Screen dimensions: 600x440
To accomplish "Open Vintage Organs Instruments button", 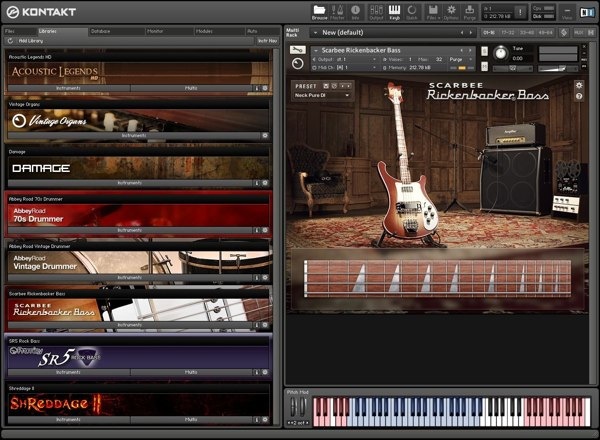I will click(x=134, y=136).
